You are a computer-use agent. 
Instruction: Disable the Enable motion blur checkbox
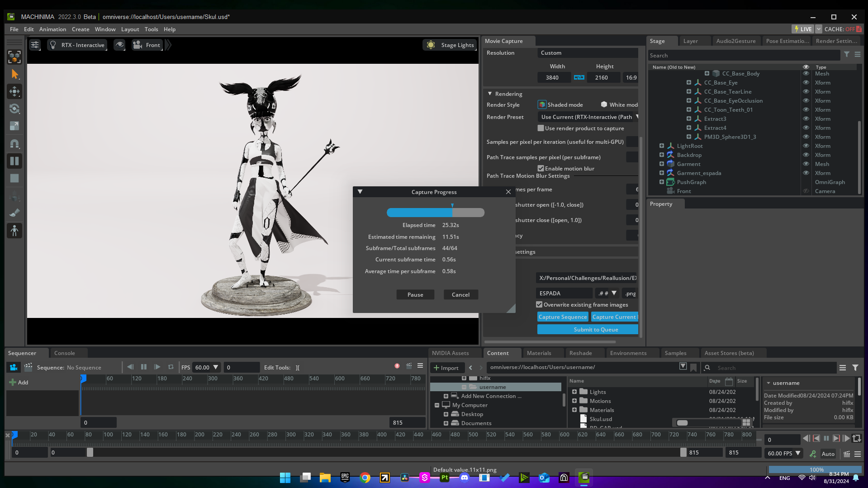[x=541, y=168]
